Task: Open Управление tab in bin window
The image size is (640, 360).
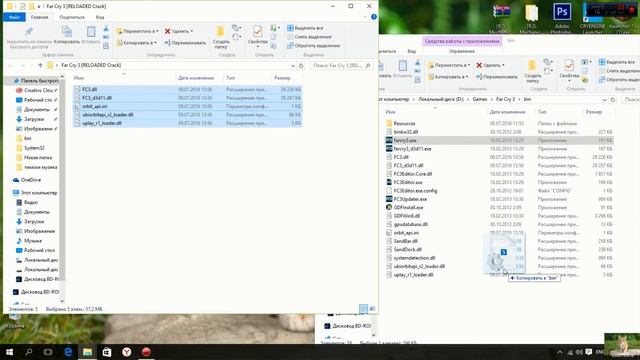Action: coord(462,51)
